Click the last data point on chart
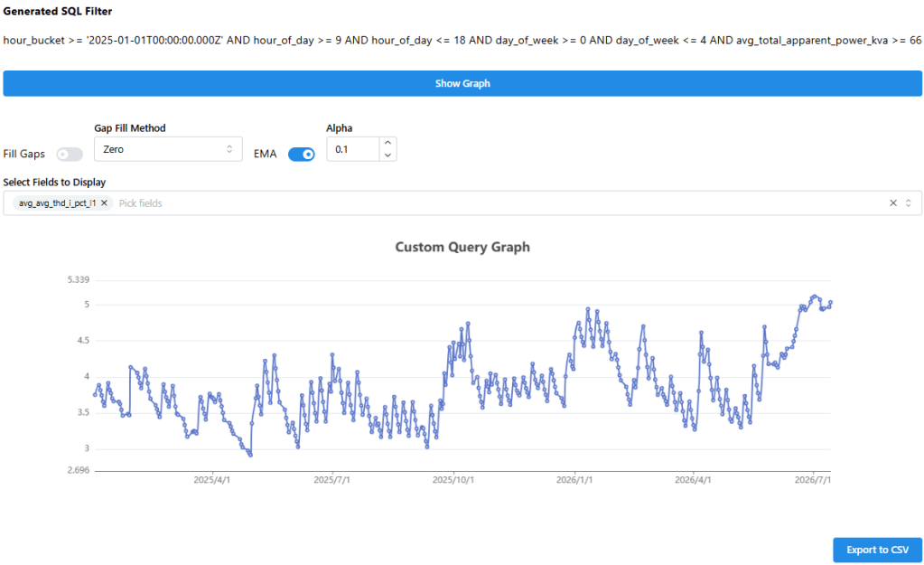The width and height of the screenshot is (924, 565). (x=830, y=303)
